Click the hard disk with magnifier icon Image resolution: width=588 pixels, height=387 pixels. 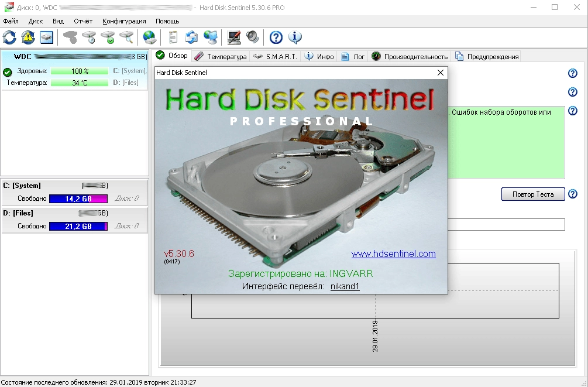click(x=126, y=37)
